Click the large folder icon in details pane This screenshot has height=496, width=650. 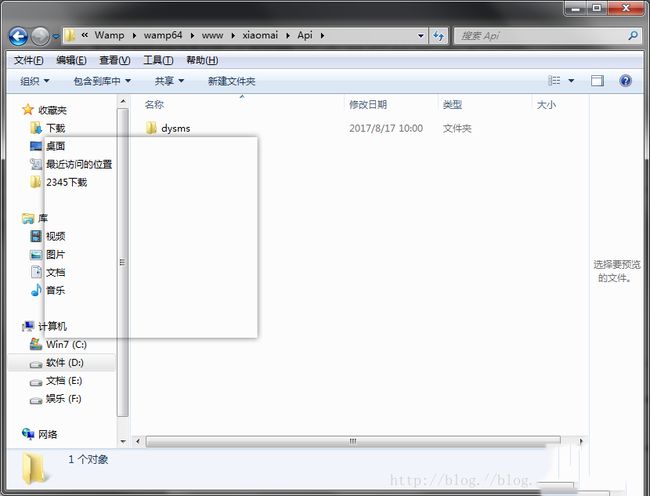(x=33, y=469)
